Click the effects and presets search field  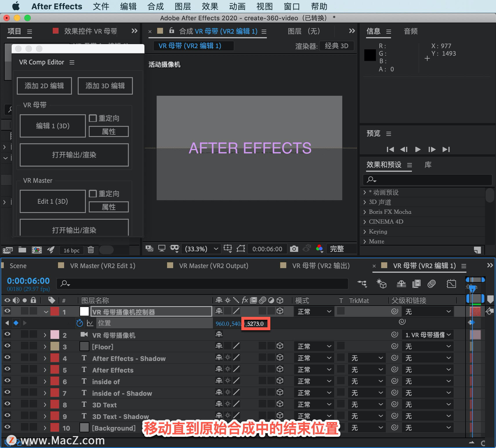pos(427,180)
